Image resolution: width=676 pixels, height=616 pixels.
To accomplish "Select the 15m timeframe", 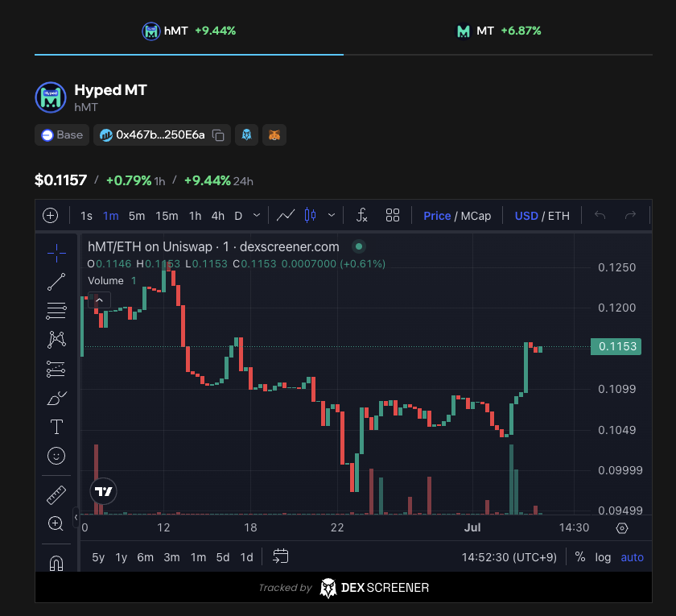I will 167,216.
